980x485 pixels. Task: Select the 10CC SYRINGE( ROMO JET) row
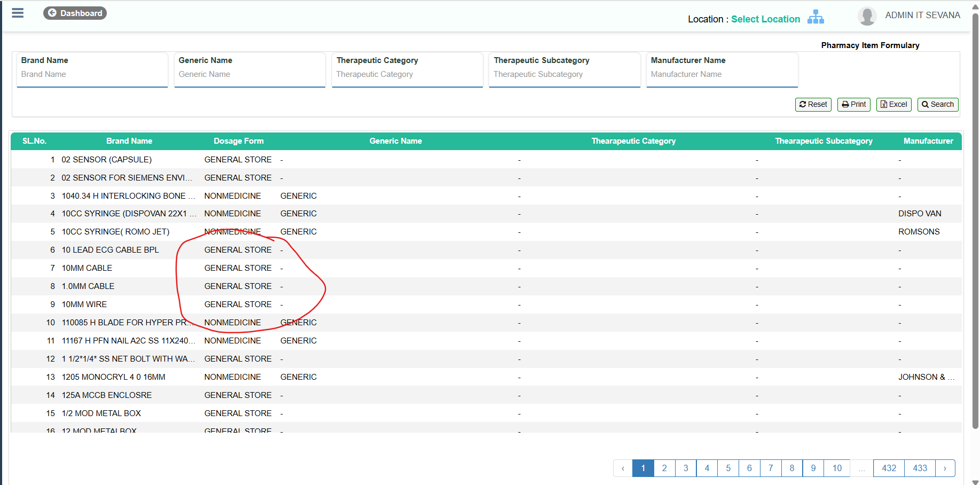click(115, 232)
